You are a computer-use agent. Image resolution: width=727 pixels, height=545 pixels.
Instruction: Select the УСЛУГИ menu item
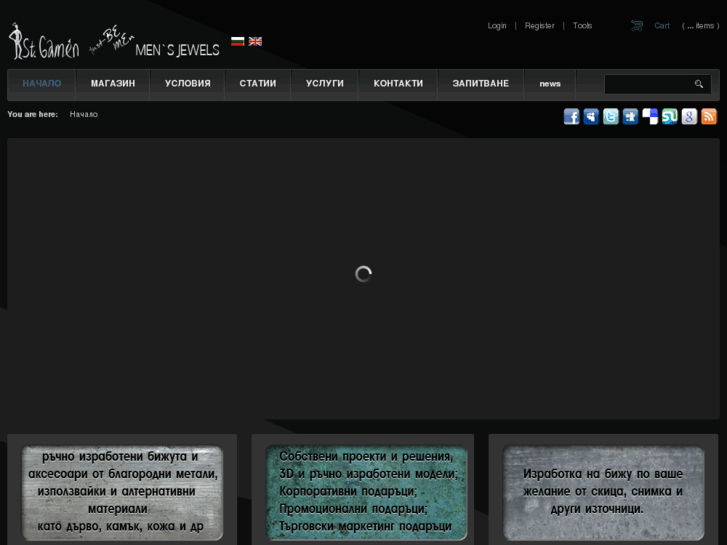coord(325,83)
